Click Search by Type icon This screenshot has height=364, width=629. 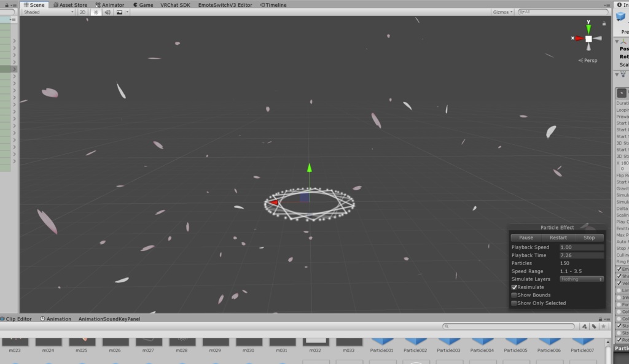(585, 327)
